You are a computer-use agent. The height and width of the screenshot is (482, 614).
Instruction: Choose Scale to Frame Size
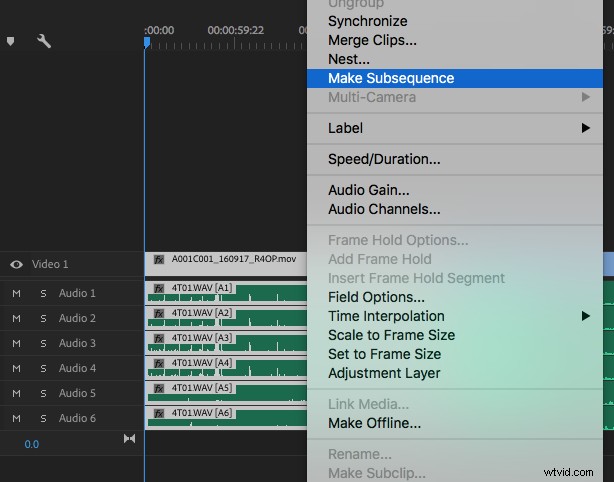(455, 335)
